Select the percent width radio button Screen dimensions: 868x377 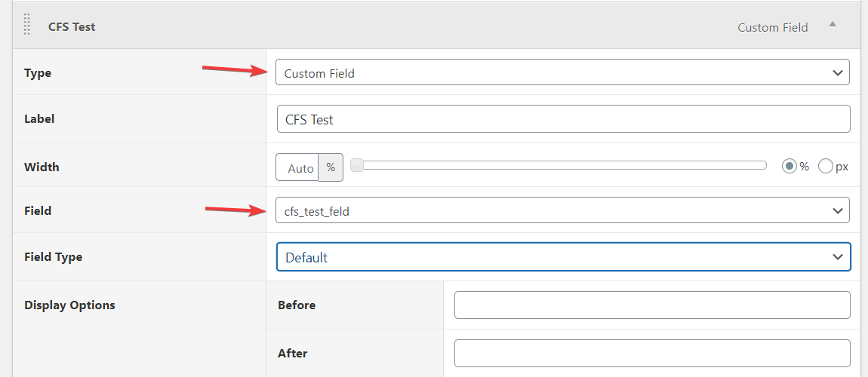tap(789, 167)
